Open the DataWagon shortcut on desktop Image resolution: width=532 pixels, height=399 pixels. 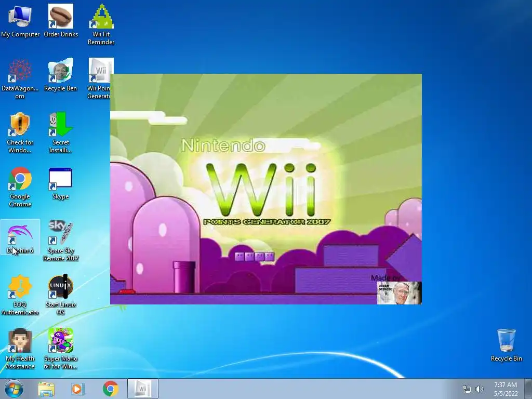pos(20,79)
